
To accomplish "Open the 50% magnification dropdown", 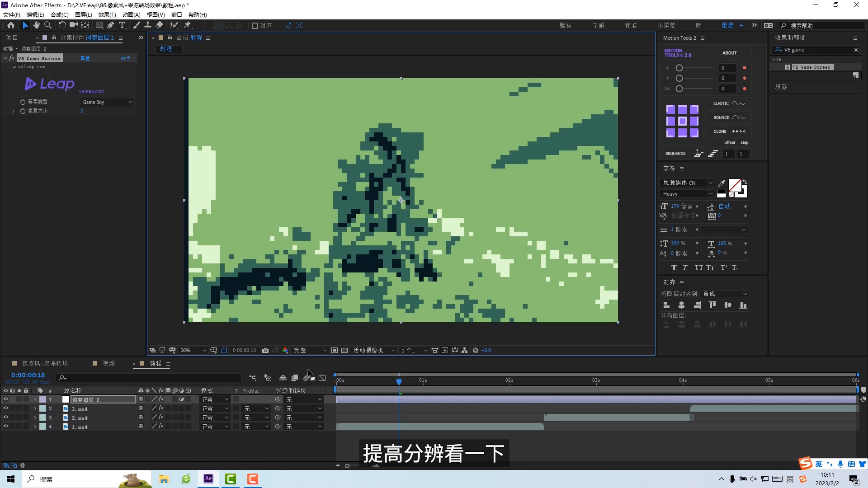I will click(193, 350).
